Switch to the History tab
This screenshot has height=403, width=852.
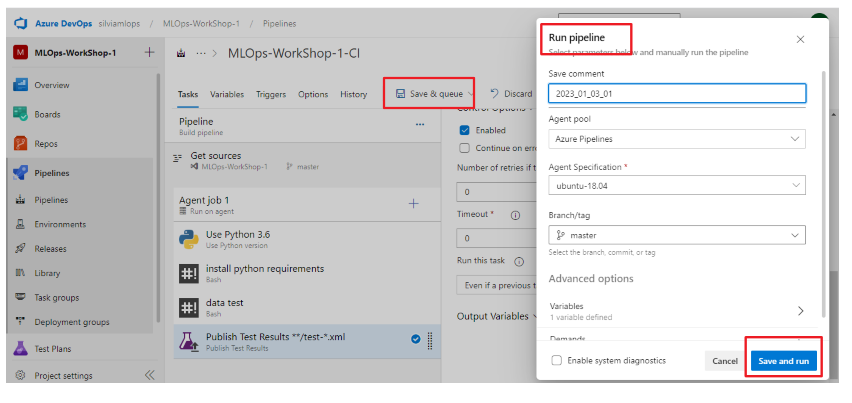(354, 94)
